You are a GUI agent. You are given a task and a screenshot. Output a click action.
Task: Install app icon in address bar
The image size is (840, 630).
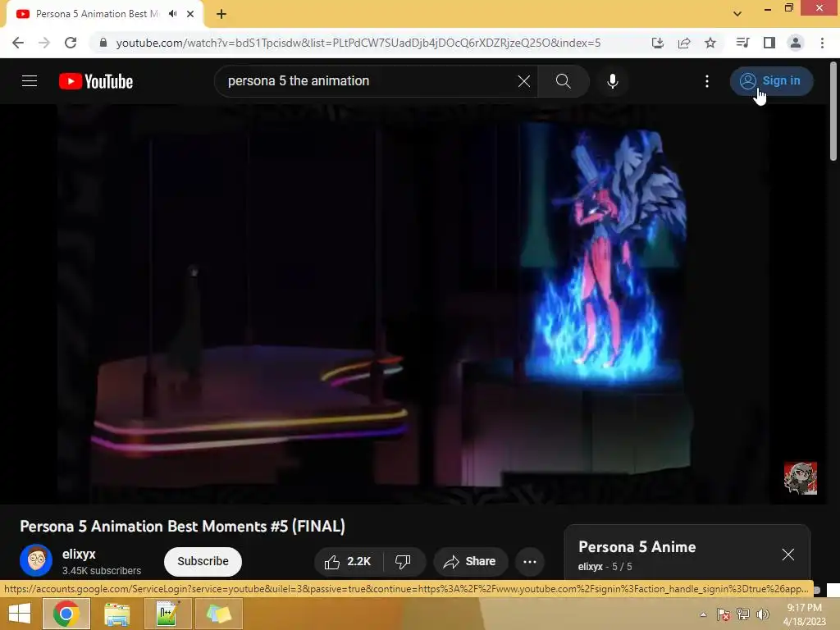coord(658,43)
